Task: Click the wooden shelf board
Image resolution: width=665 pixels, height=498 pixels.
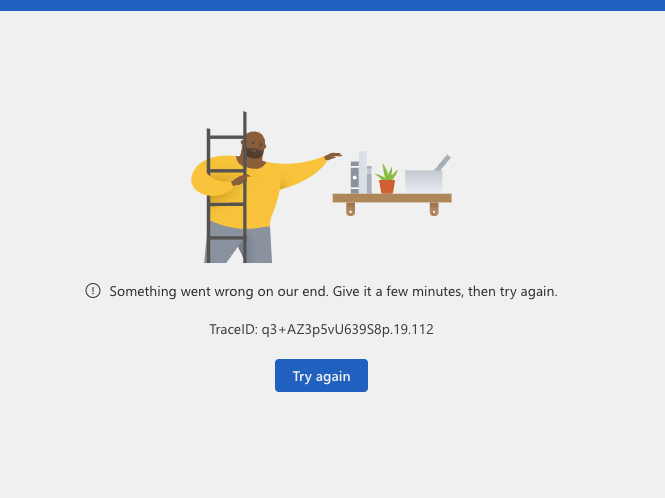Action: pyautogui.click(x=392, y=198)
